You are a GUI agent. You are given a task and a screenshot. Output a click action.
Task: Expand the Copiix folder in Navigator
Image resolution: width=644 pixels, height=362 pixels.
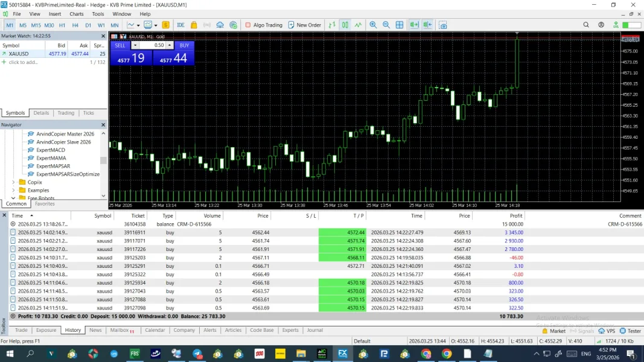click(x=13, y=182)
